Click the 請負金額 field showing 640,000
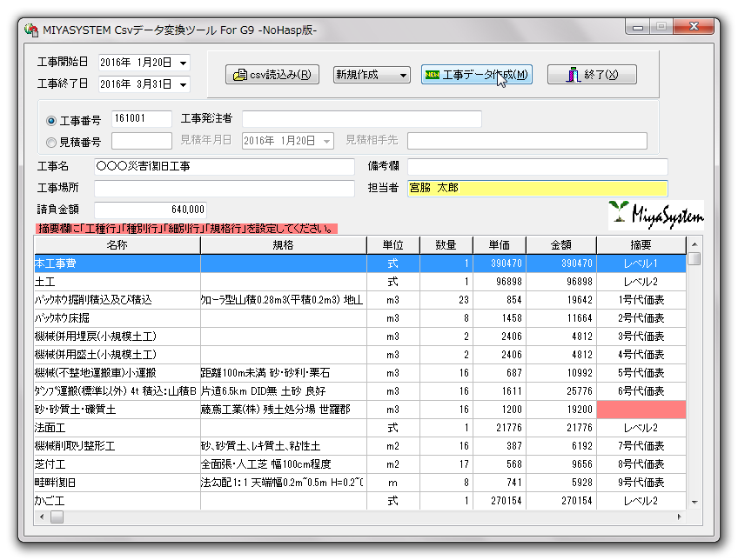 coord(151,210)
